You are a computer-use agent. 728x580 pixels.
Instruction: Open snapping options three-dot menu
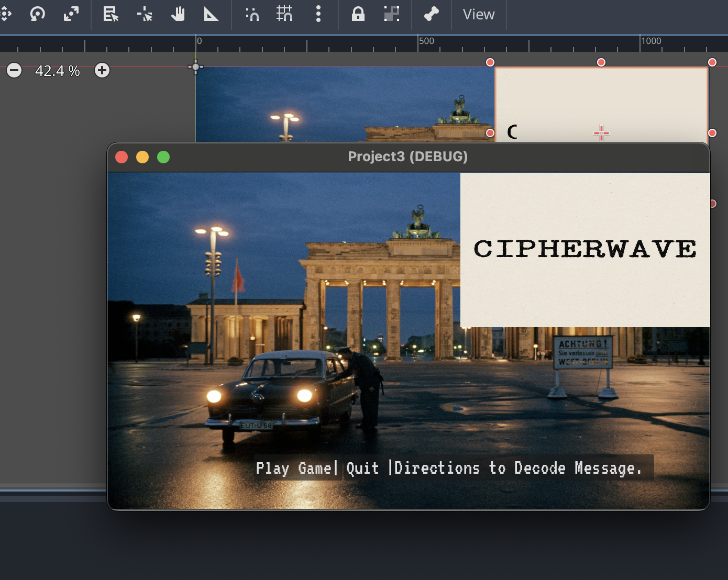[318, 14]
